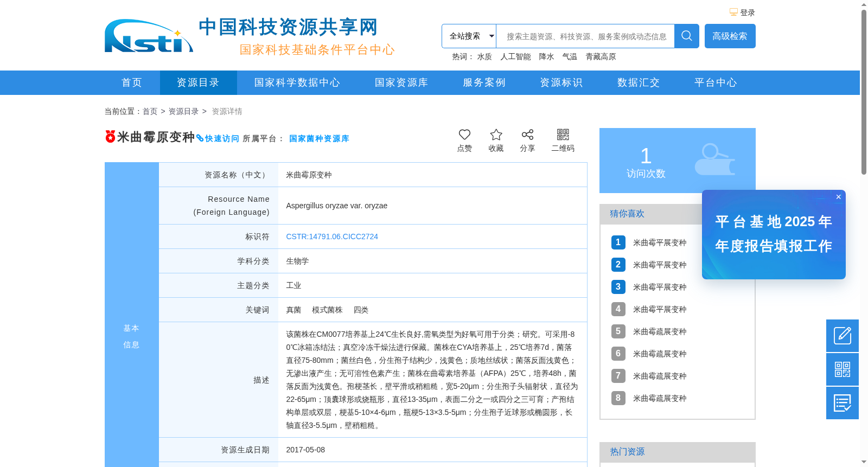The image size is (868, 467).
Task: Click keyword 真菌
Action: click(293, 310)
